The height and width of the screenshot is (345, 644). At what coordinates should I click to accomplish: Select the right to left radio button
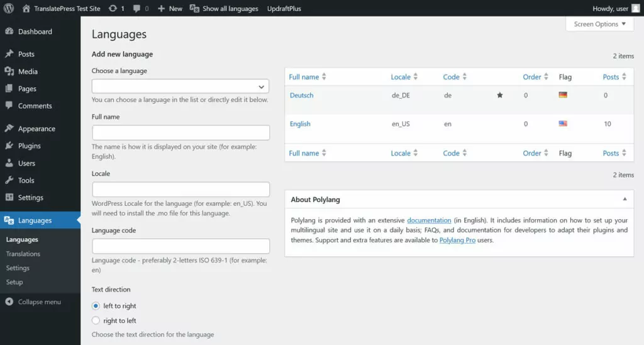(96, 320)
